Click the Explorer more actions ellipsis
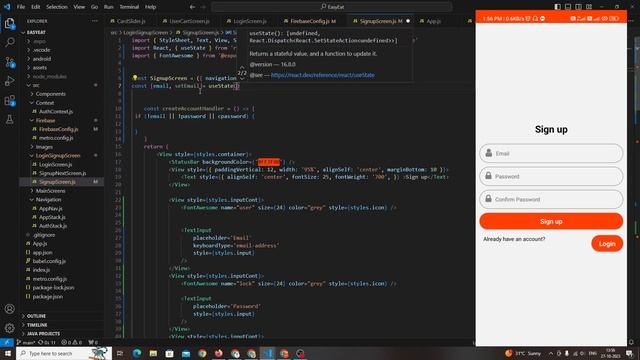640x360 pixels. coord(95,21)
